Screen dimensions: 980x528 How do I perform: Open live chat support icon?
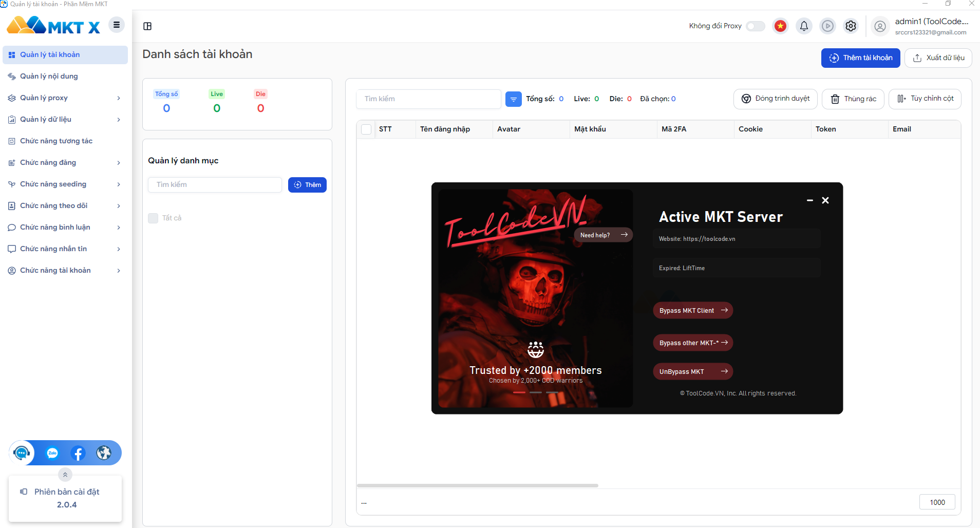(x=22, y=453)
